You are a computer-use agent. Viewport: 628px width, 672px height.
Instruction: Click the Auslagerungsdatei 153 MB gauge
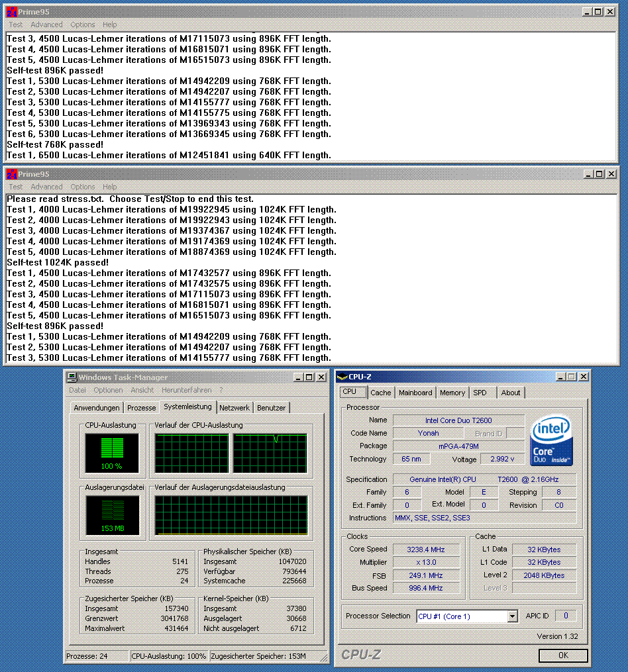coord(113,515)
